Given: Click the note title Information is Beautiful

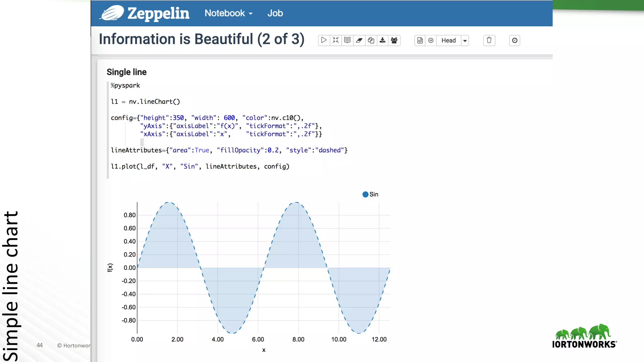Looking at the screenshot, I should pyautogui.click(x=202, y=39).
